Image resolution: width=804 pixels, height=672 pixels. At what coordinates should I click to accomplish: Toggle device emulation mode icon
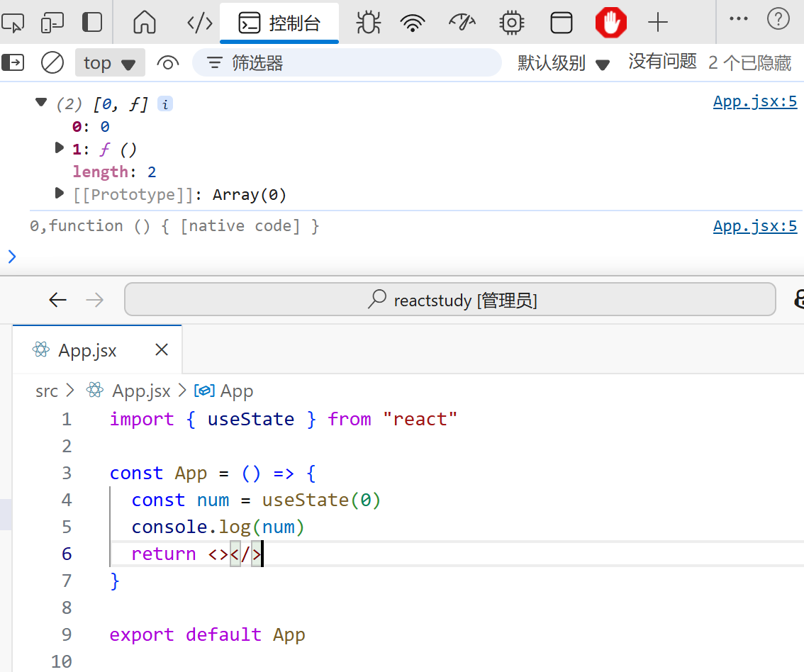pyautogui.click(x=52, y=23)
